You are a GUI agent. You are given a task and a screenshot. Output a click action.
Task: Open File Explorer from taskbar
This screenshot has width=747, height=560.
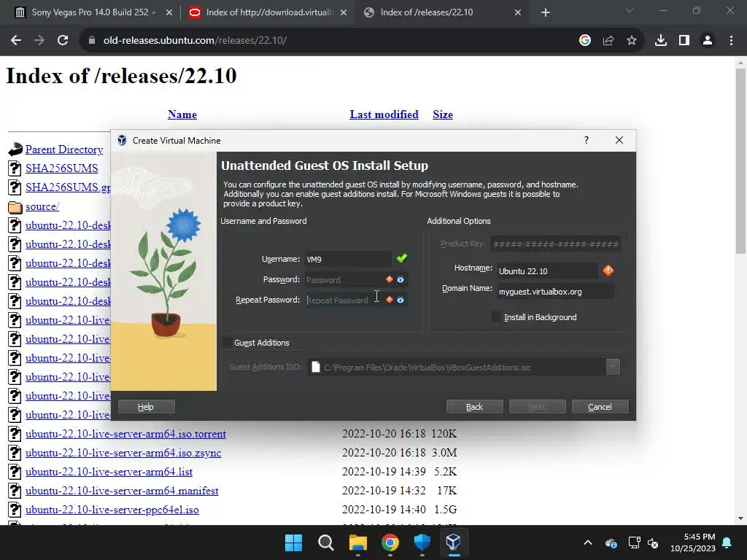pos(357,542)
